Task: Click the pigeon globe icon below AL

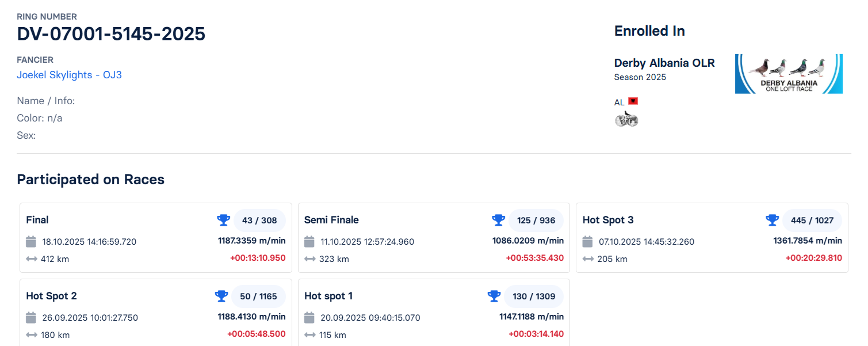Action: click(626, 119)
